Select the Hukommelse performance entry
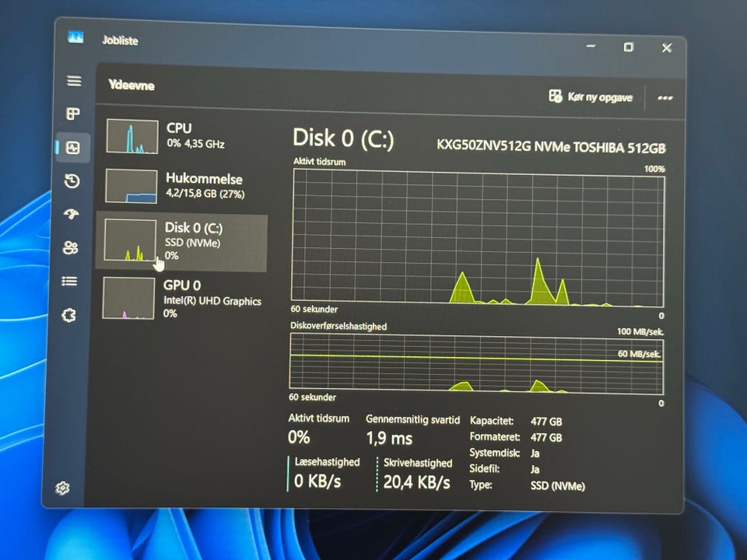The width and height of the screenshot is (747, 560). (x=182, y=186)
